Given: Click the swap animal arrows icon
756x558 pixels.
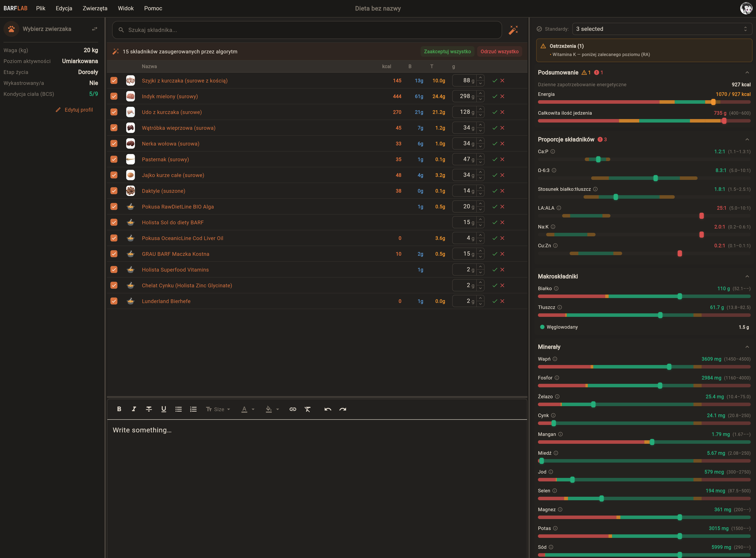Looking at the screenshot, I should pyautogui.click(x=94, y=29).
